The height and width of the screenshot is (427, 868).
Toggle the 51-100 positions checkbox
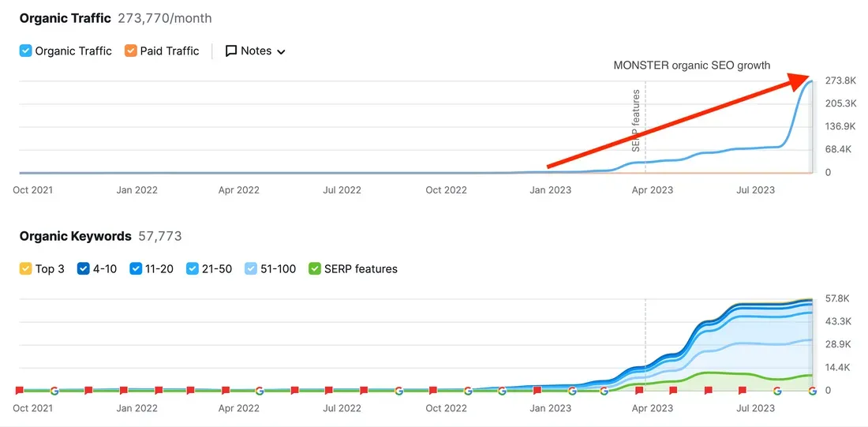(251, 269)
